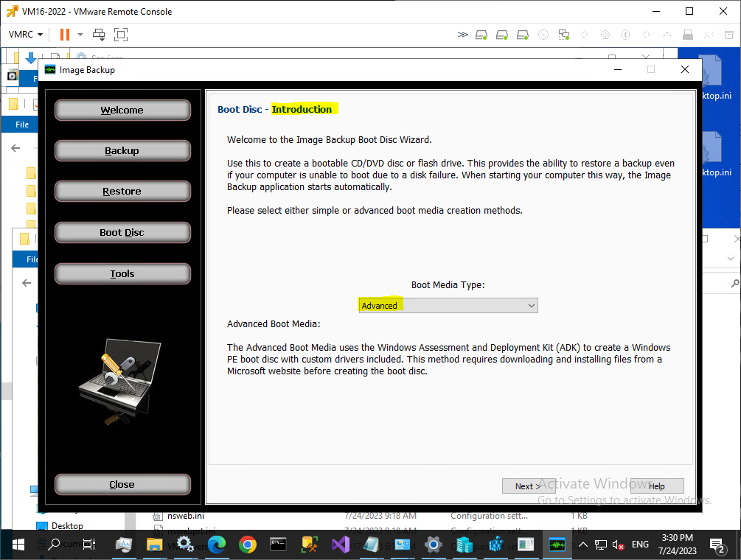Open the clock showing 3:30 PM
The image size is (741, 560).
677,544
